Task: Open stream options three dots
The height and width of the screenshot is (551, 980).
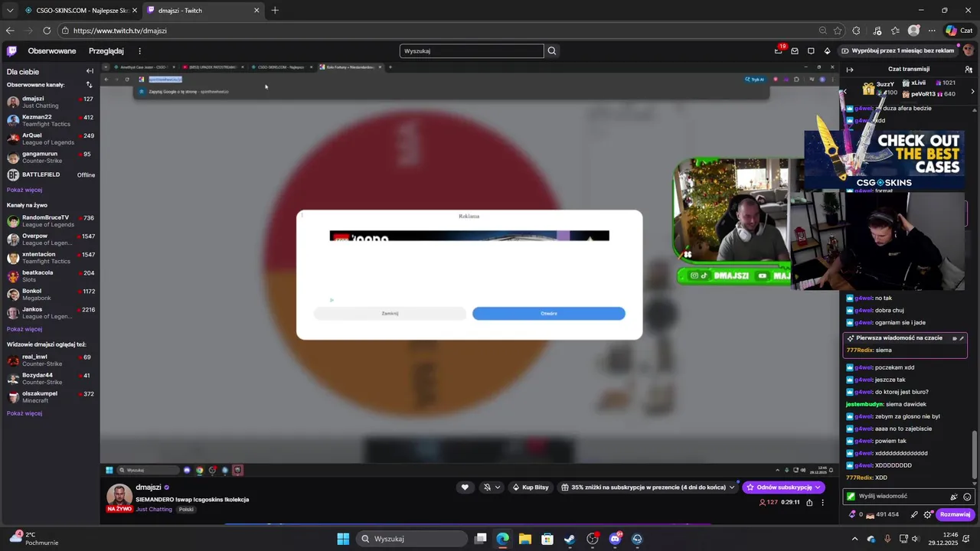Action: point(823,503)
